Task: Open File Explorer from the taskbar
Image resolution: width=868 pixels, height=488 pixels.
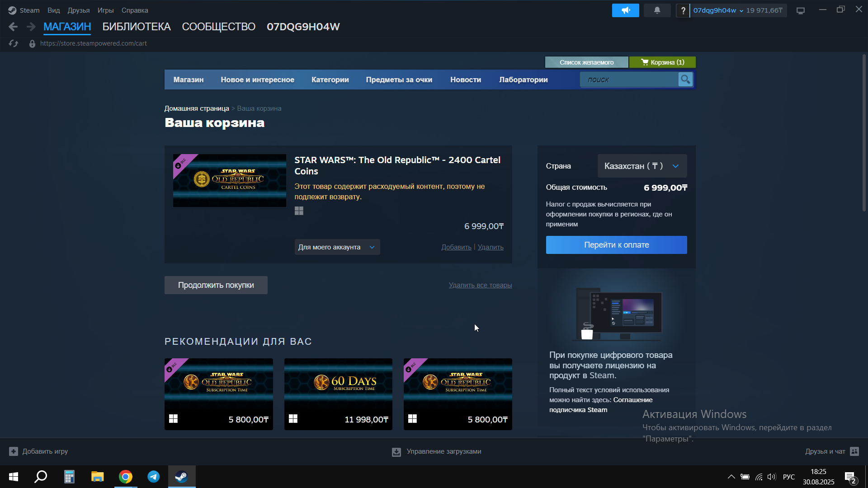Action: (x=97, y=477)
